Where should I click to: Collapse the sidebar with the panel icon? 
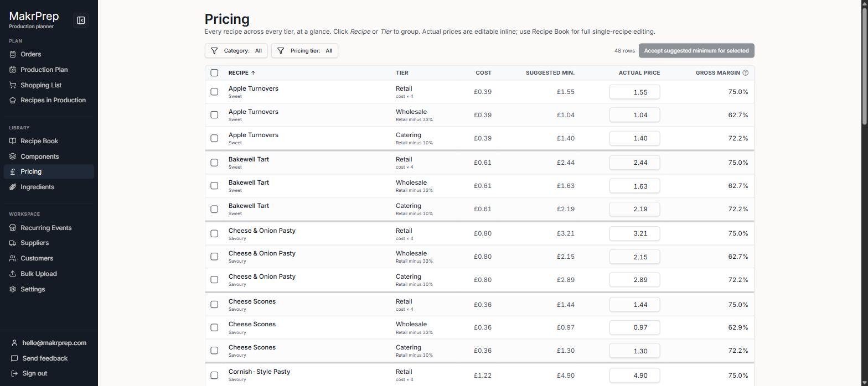81,20
